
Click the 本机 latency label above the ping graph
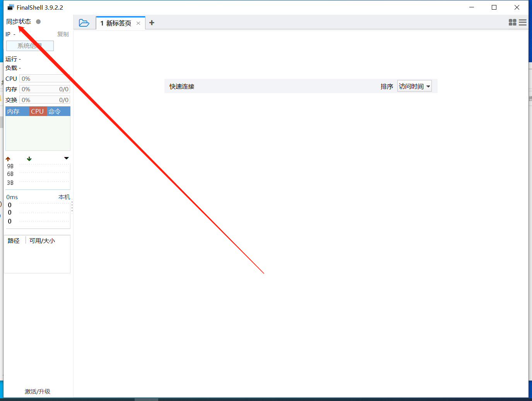(x=64, y=197)
